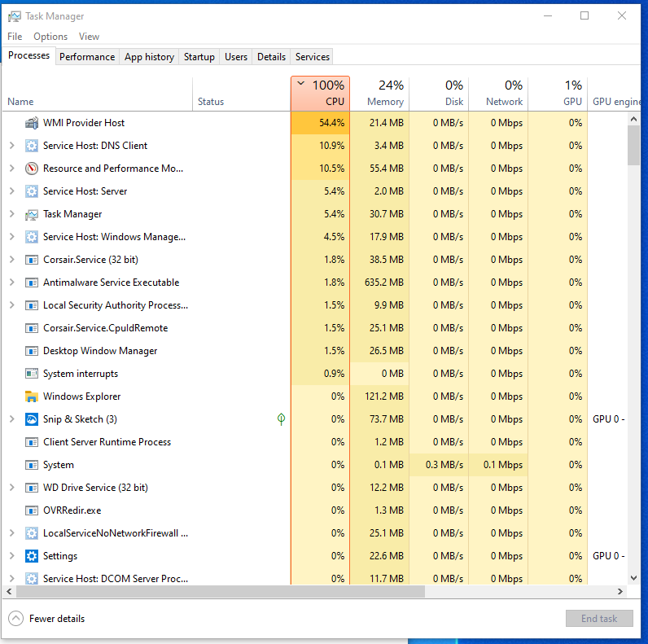648x644 pixels.
Task: Click the LocalServiceNoNetworkFirewall gear icon
Action: point(32,533)
